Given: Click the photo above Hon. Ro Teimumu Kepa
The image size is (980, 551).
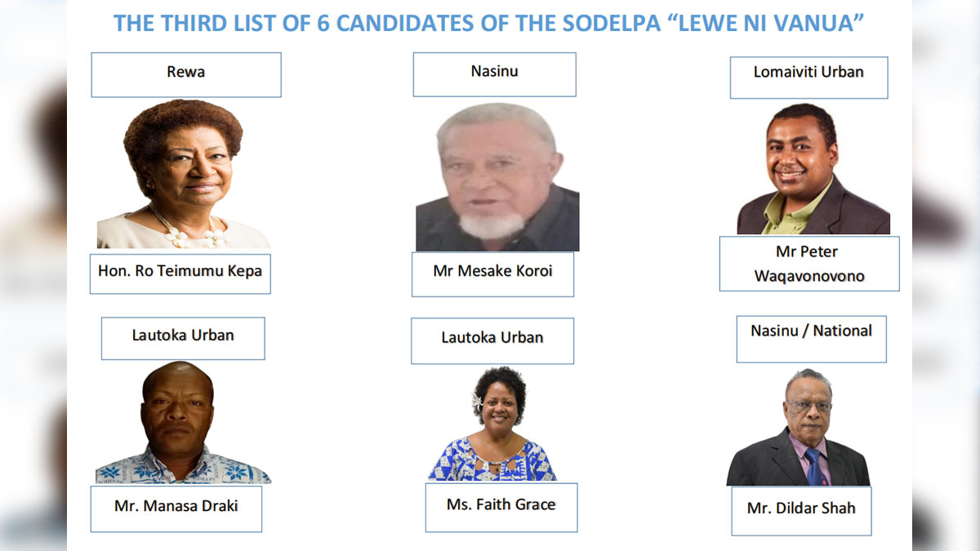Looking at the screenshot, I should click(183, 174).
